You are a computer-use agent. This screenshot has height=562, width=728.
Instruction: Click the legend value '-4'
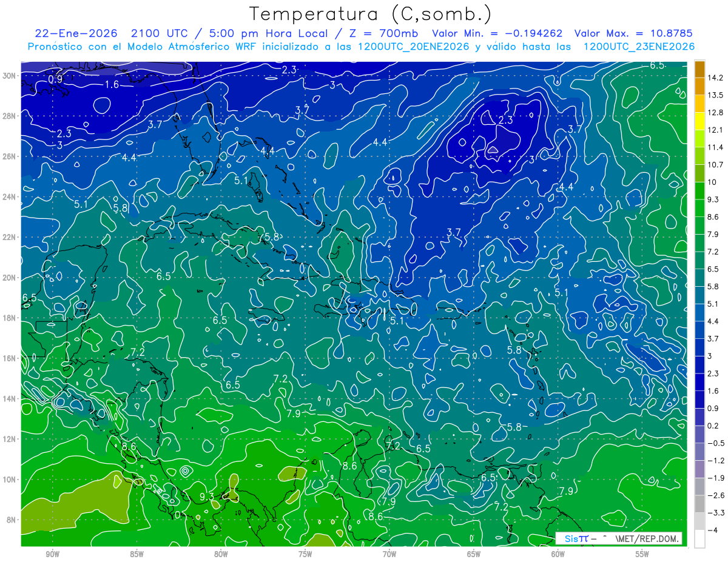(712, 530)
